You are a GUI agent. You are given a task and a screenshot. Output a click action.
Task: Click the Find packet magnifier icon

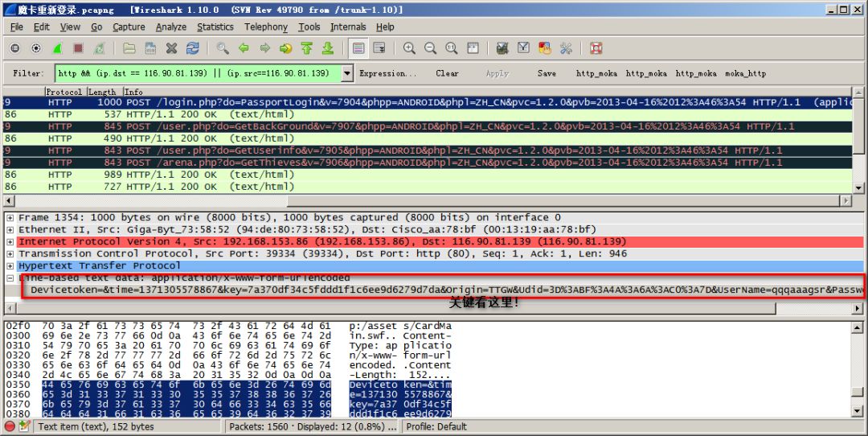223,48
